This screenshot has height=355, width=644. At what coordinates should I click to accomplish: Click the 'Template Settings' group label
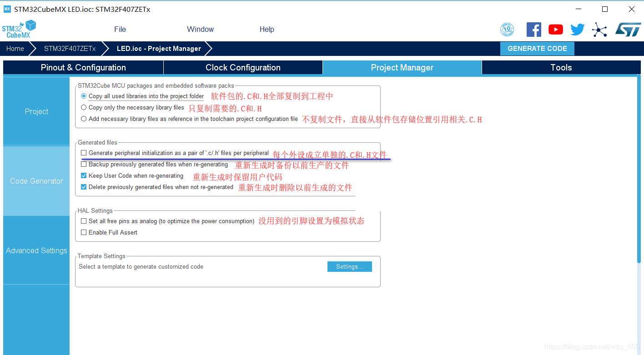click(x=101, y=256)
